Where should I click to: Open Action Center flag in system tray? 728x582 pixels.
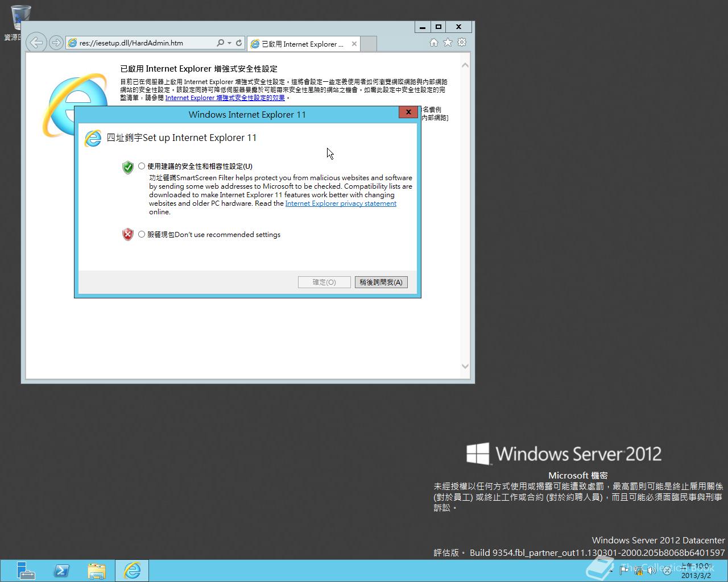click(x=624, y=571)
